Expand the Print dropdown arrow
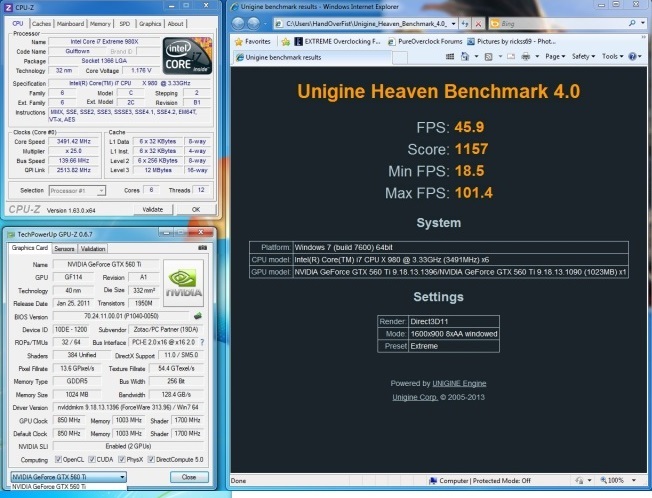652x498 pixels. (537, 57)
